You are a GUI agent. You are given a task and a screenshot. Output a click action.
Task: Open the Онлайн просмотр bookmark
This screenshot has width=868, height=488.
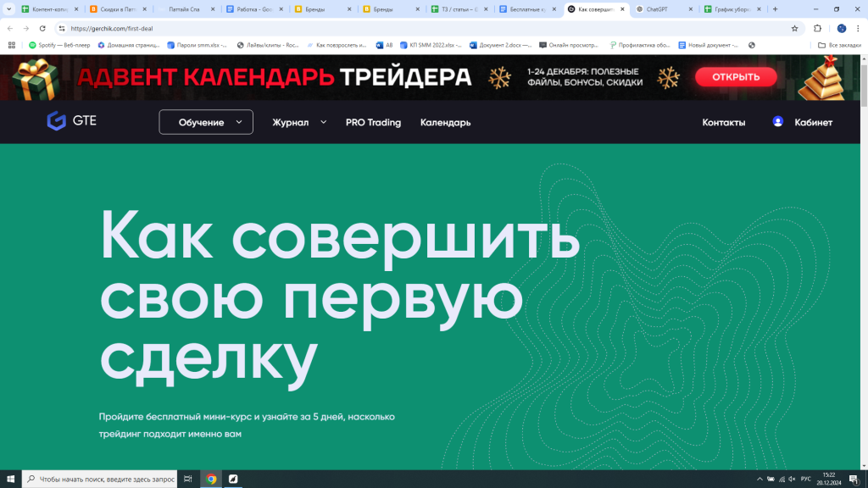[x=569, y=46]
